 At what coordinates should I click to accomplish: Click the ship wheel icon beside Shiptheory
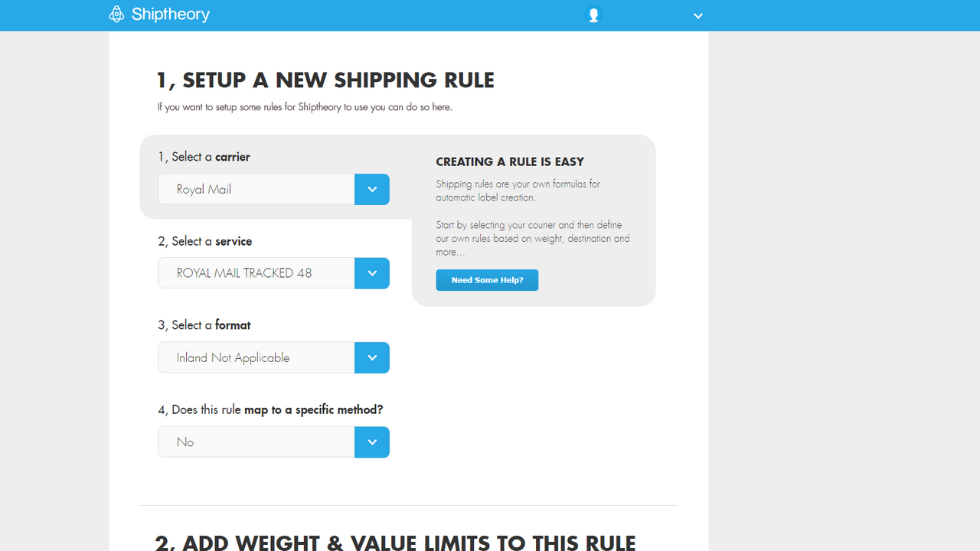tap(116, 14)
